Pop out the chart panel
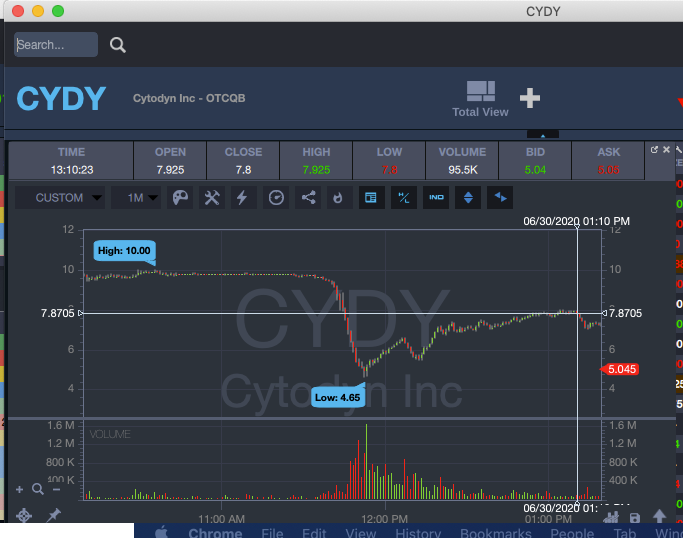The height and width of the screenshot is (538, 683). [654, 149]
